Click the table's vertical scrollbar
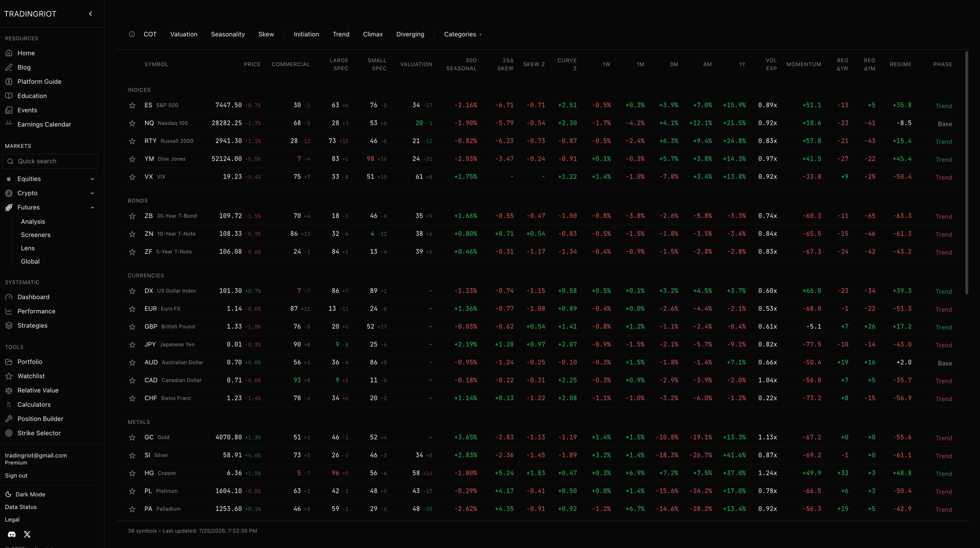 click(966, 172)
